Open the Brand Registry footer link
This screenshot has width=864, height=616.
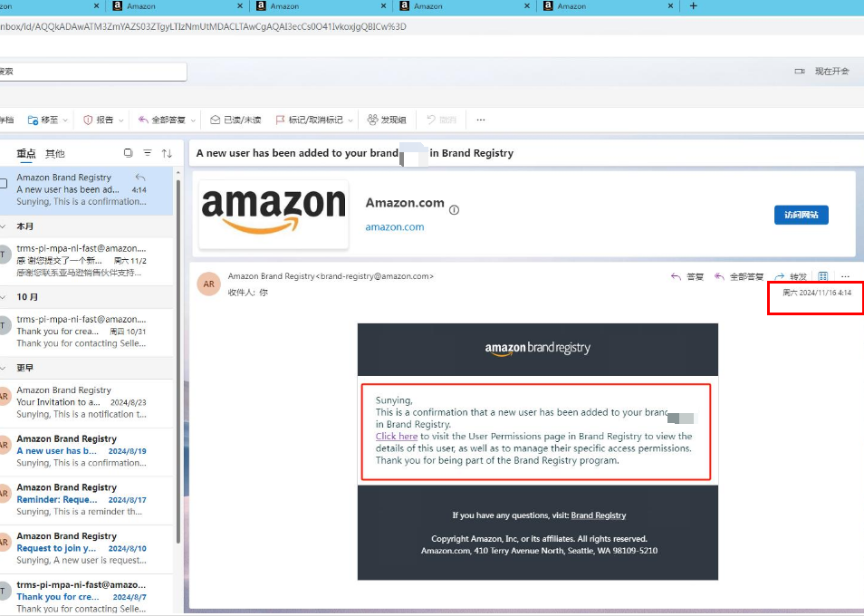pyautogui.click(x=598, y=515)
